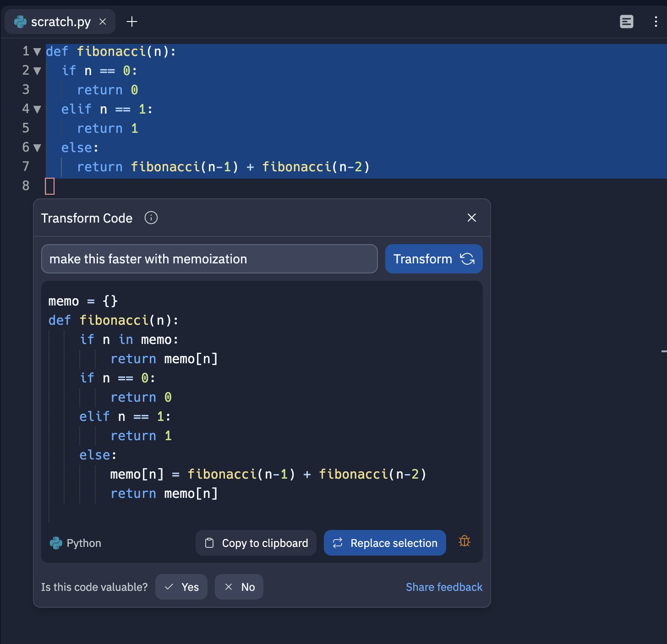Click the refresh icon inside the Transform button
667x644 pixels.
tap(468, 259)
